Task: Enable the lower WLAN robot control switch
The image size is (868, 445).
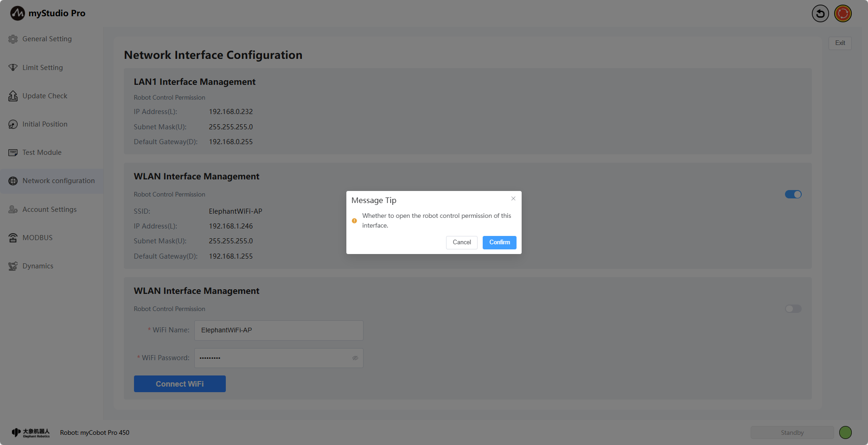Action: click(793, 309)
